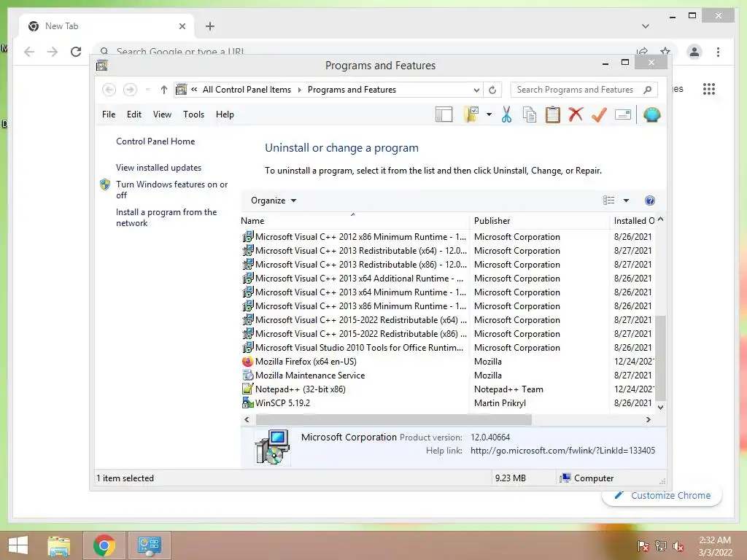Open Control Panel Home link

[155, 141]
